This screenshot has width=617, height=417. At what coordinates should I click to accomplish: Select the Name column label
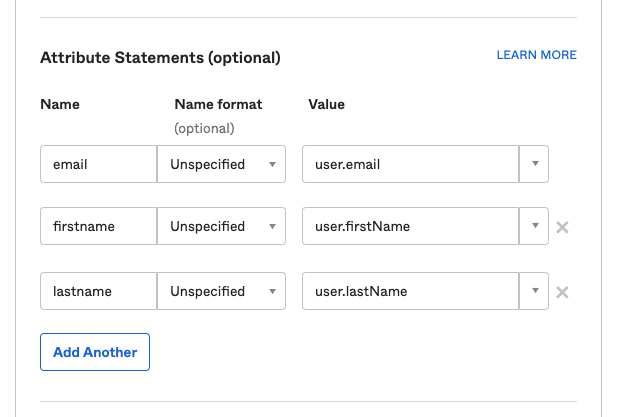(x=60, y=104)
